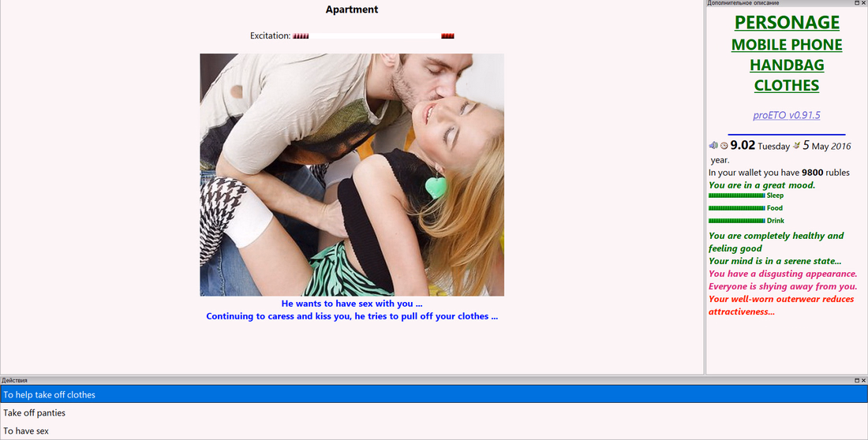868x440 pixels.
Task: Click the clock icon beside 9.02
Action: click(x=724, y=146)
